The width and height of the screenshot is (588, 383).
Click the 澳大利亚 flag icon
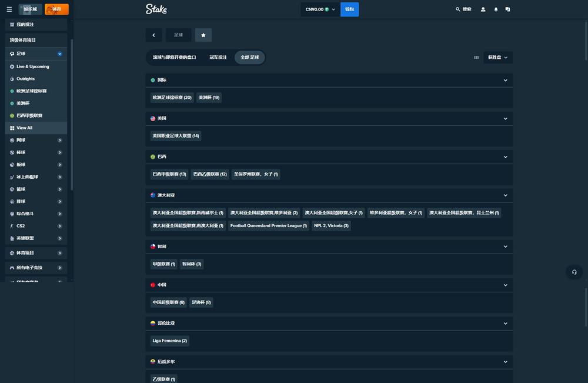tap(153, 195)
